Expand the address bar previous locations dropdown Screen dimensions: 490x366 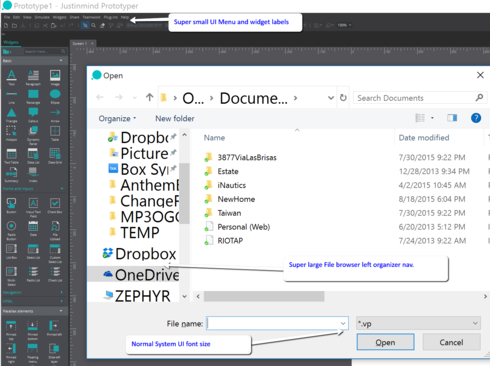coord(331,98)
